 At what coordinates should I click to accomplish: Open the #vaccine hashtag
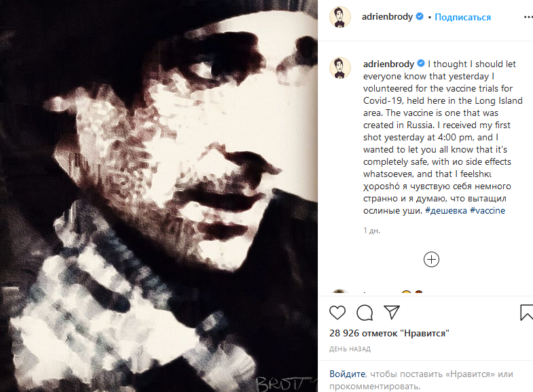pos(488,210)
